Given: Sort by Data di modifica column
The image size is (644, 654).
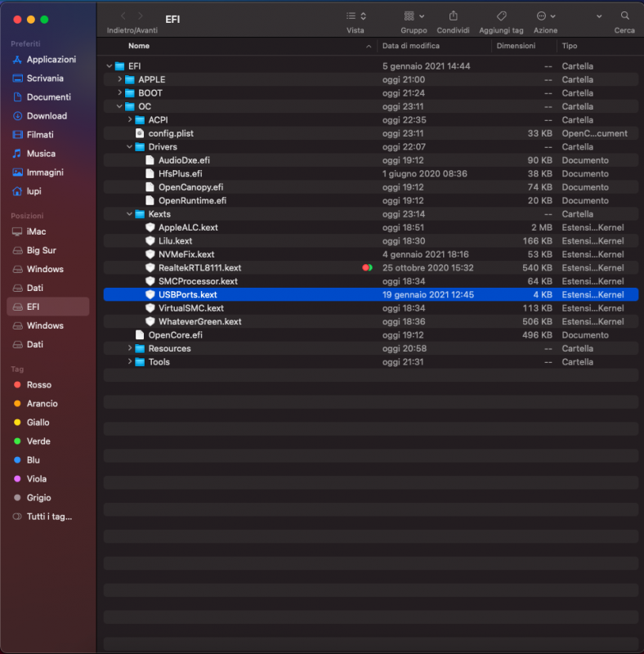Looking at the screenshot, I should [411, 46].
